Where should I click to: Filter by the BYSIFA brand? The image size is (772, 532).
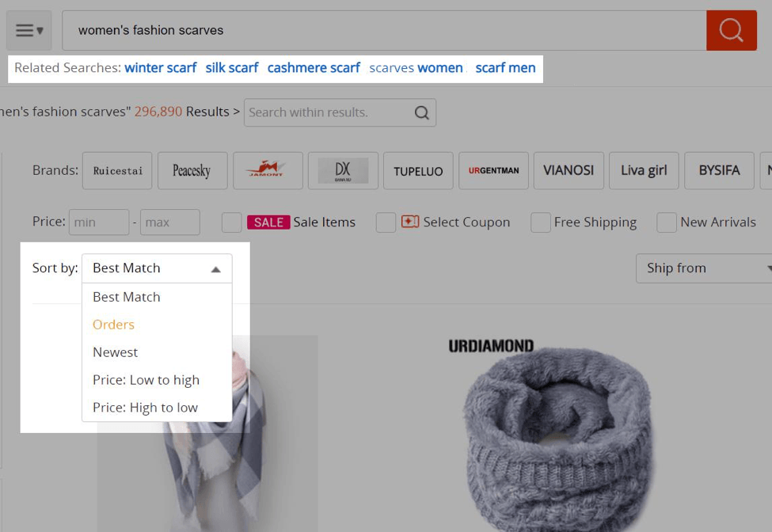point(719,170)
